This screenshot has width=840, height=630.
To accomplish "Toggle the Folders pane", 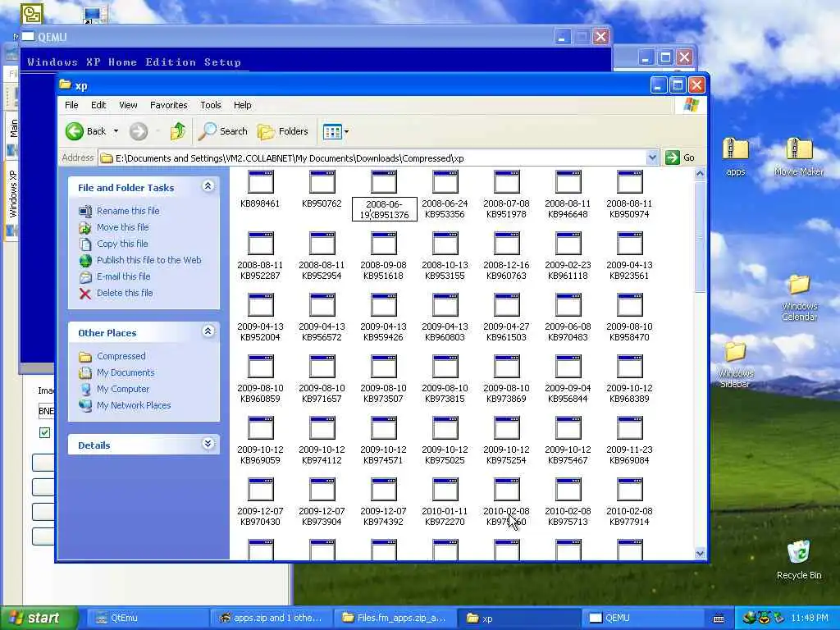I will [x=283, y=131].
